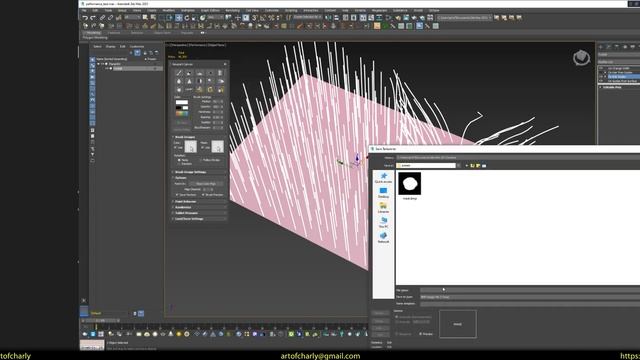Activate the Select and Rotate tool
This screenshot has height=360, width=640.
187,18
